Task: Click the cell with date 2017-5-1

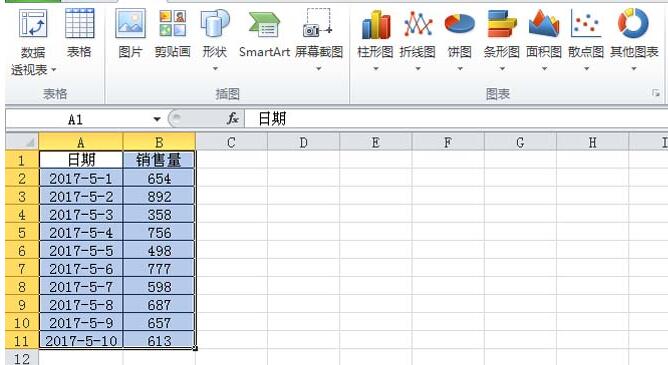Action: (x=81, y=178)
